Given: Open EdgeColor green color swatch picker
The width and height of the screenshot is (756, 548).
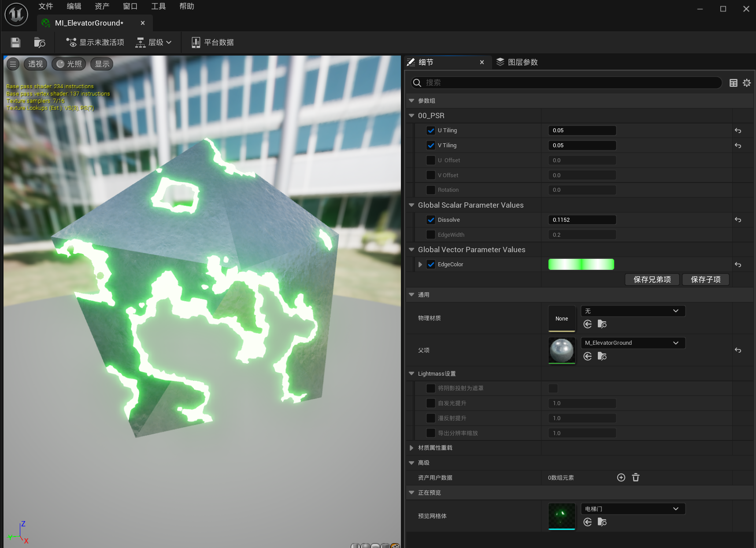Looking at the screenshot, I should coord(581,265).
